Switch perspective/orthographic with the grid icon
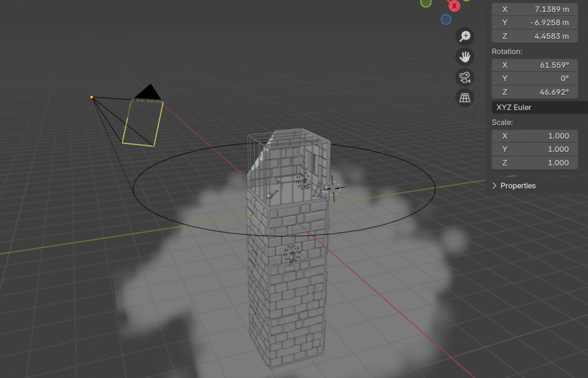This screenshot has height=378, width=588. coord(465,98)
